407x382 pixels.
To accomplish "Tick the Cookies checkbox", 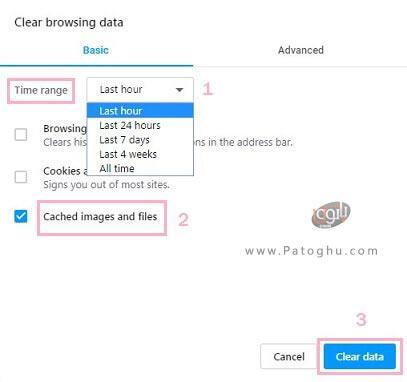I will (21, 177).
